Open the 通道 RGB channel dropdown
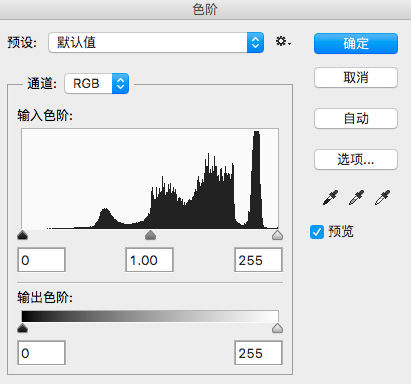411x384 pixels. pos(97,83)
